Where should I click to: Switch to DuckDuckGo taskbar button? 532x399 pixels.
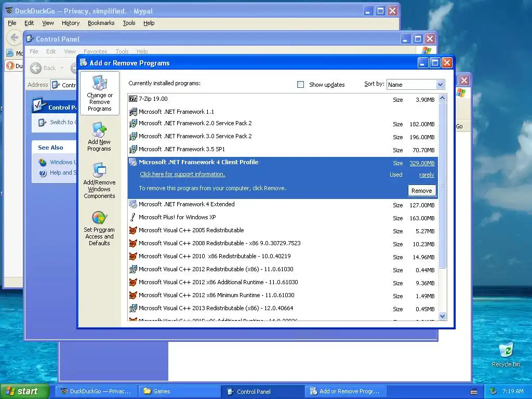tap(96, 391)
